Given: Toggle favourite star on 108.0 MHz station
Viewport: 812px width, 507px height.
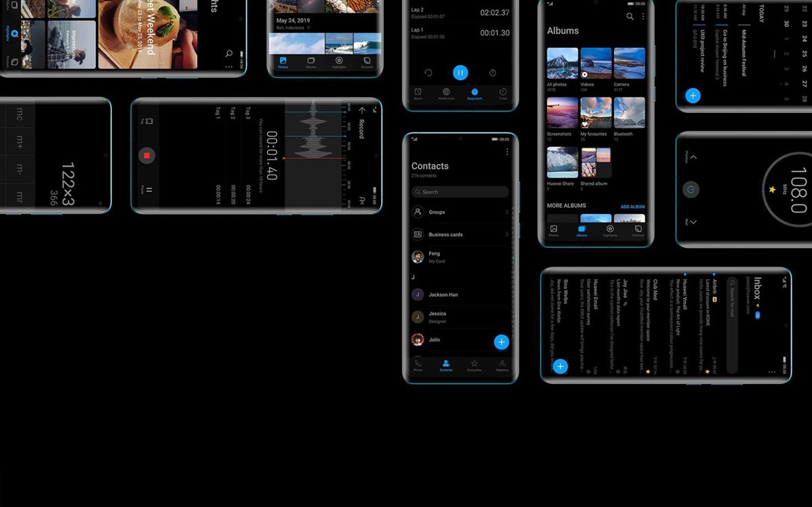Looking at the screenshot, I should pyautogui.click(x=772, y=190).
